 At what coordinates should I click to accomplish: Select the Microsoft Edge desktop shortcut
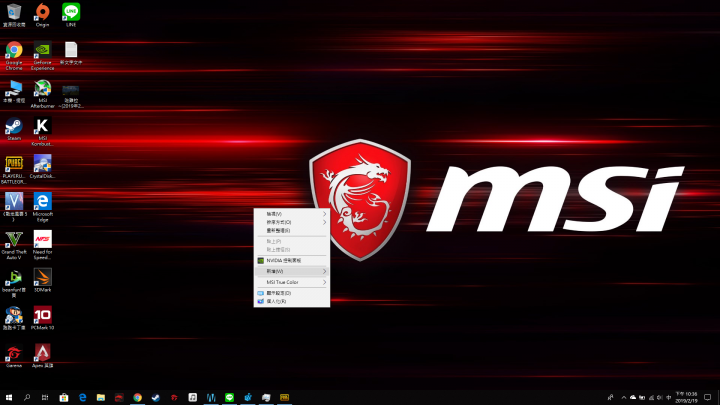click(42, 207)
